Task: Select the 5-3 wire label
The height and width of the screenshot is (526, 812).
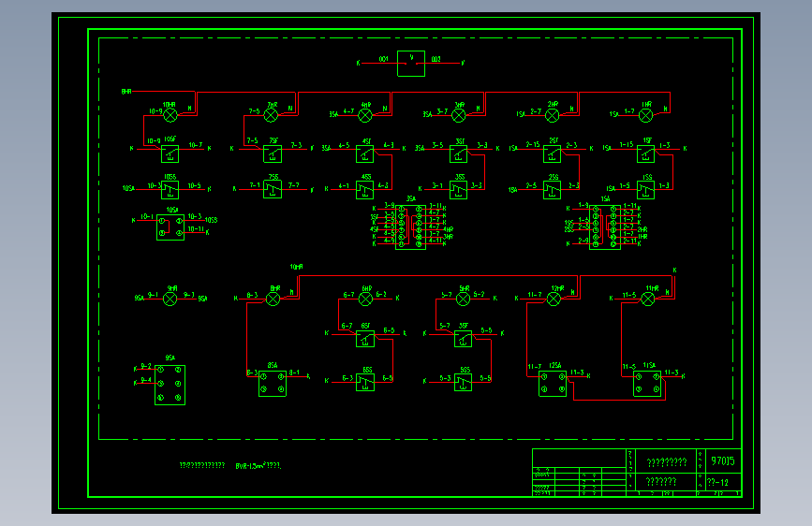Action: [x=446, y=378]
